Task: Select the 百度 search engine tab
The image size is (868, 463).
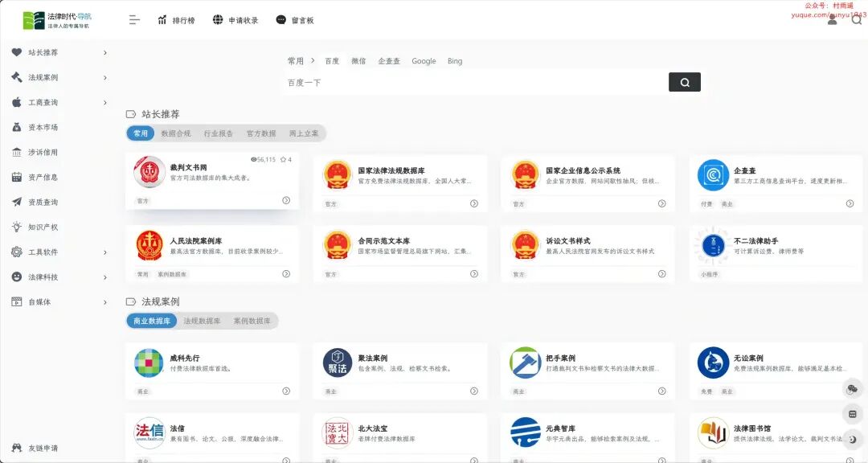Action: (332, 61)
